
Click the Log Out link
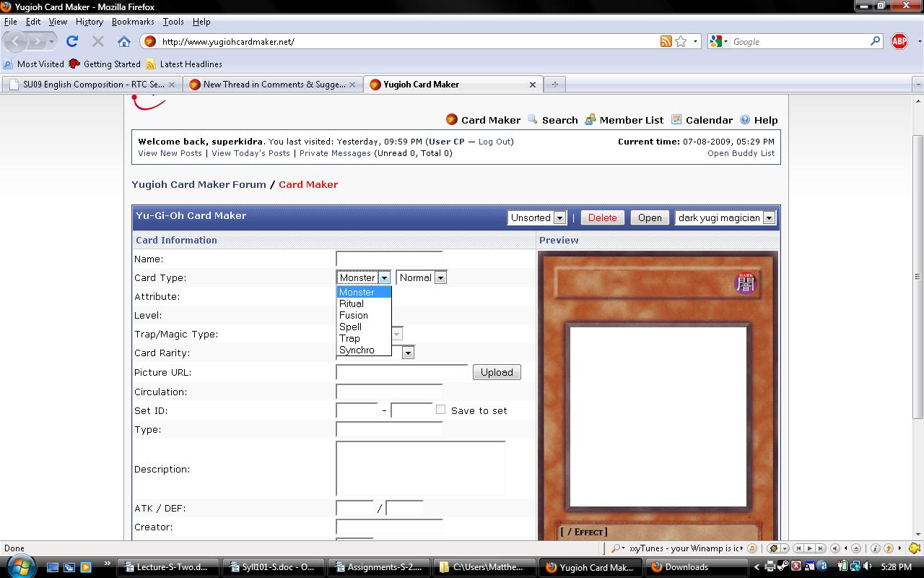click(x=494, y=142)
